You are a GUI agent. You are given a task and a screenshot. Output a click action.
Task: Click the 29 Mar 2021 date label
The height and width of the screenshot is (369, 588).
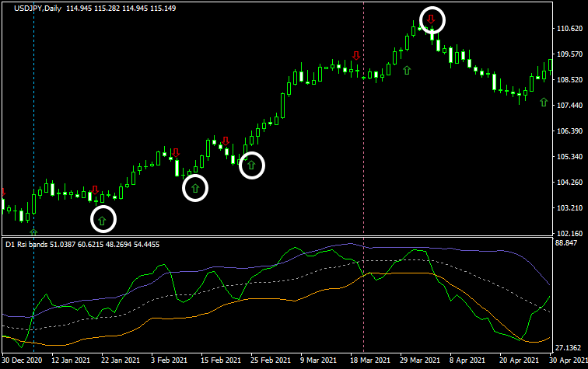pyautogui.click(x=420, y=360)
